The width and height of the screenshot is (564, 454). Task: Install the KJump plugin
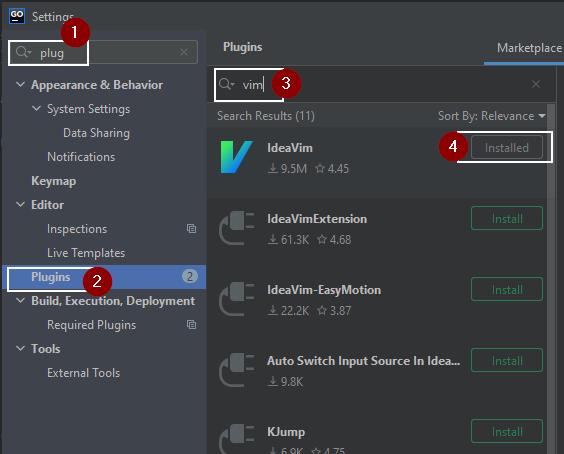click(507, 431)
